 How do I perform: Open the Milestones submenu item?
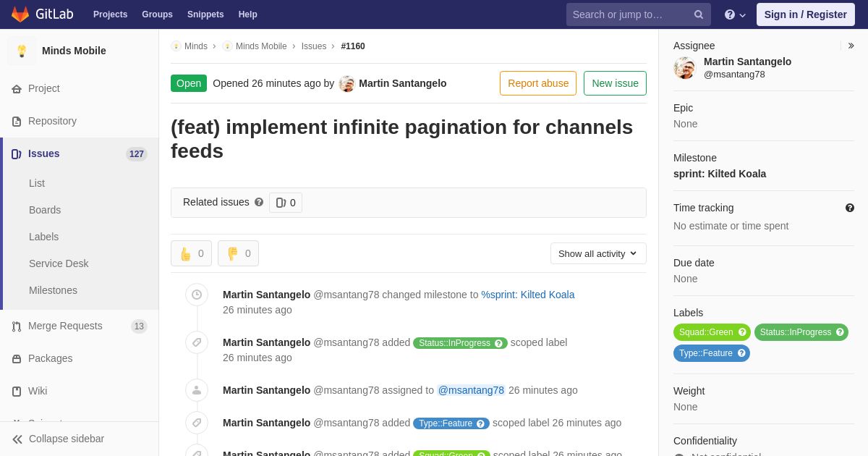point(53,290)
